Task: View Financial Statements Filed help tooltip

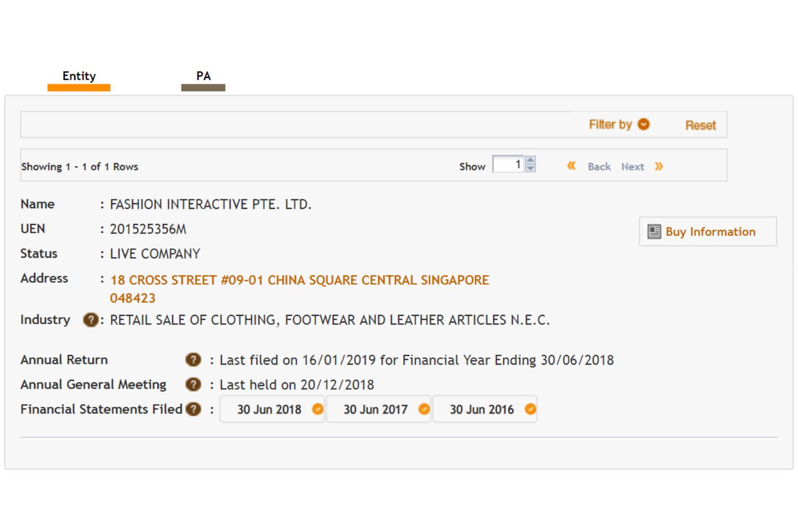Action: 193,409
